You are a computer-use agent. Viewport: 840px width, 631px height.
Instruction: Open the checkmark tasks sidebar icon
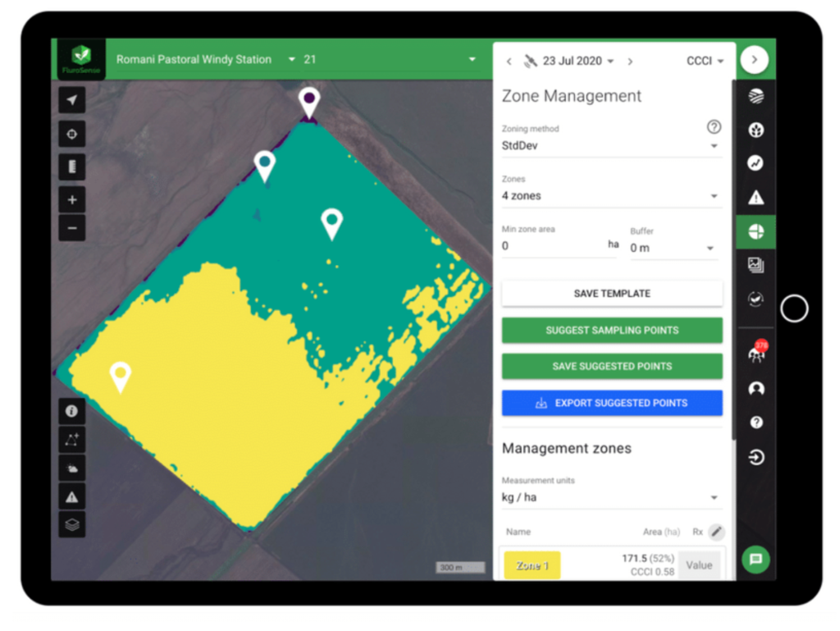pyautogui.click(x=756, y=299)
